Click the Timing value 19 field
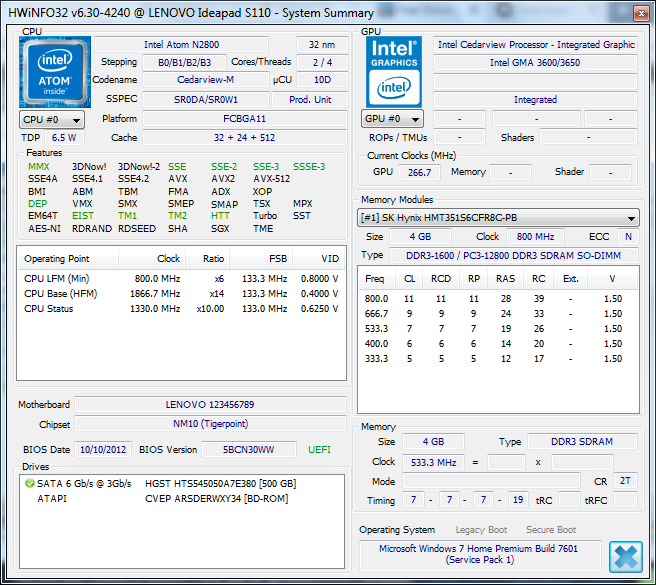 [x=518, y=500]
